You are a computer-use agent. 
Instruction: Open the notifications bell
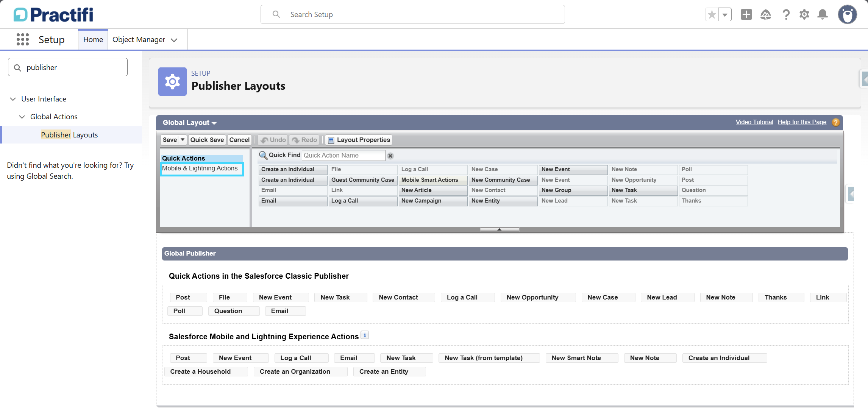(822, 15)
